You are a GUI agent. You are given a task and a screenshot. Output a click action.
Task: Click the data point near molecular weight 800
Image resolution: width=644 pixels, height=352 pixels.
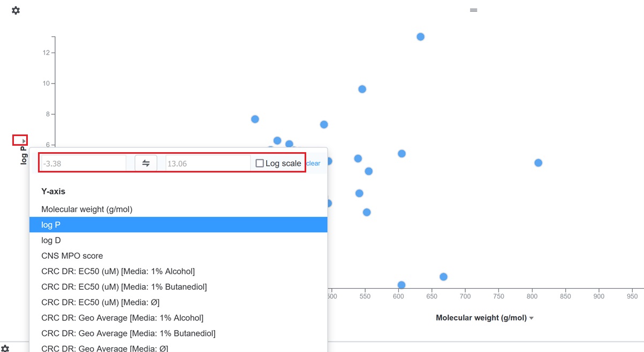[538, 163]
